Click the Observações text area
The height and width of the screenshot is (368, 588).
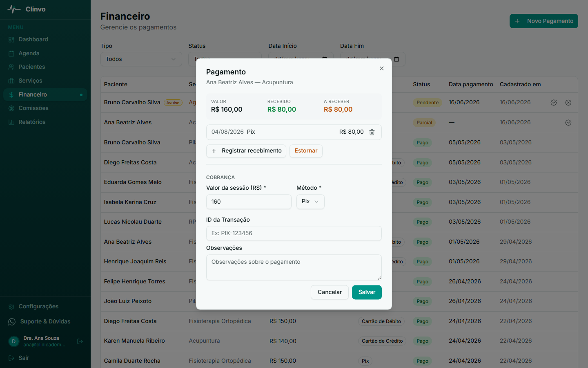(x=294, y=267)
